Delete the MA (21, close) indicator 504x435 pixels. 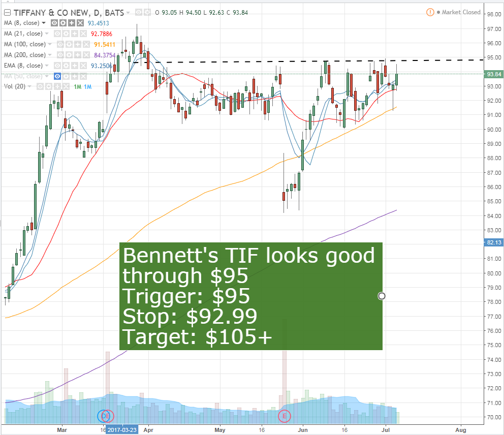pos(83,34)
